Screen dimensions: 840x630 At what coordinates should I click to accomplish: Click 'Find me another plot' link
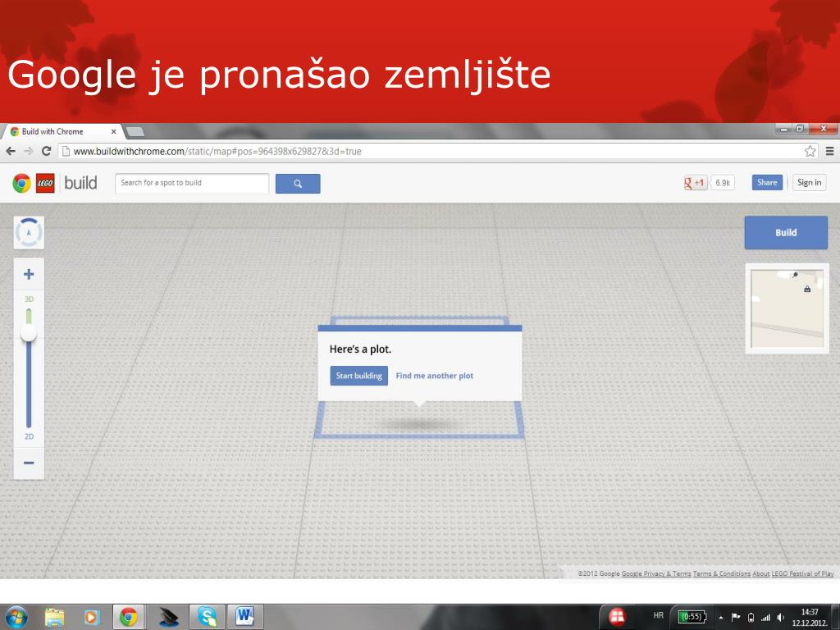pyautogui.click(x=435, y=376)
